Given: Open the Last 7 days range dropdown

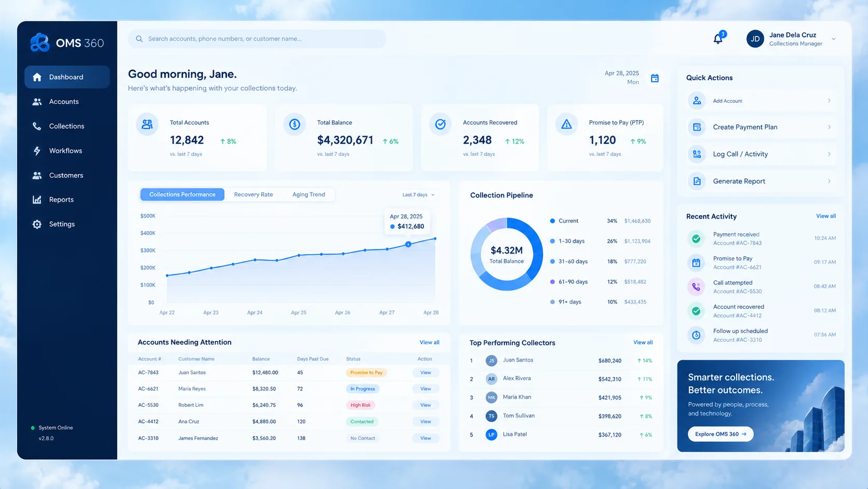Looking at the screenshot, I should click(418, 195).
